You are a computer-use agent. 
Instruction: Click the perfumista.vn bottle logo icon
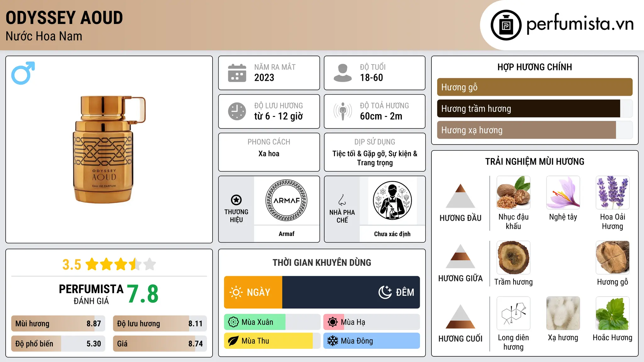point(506,25)
